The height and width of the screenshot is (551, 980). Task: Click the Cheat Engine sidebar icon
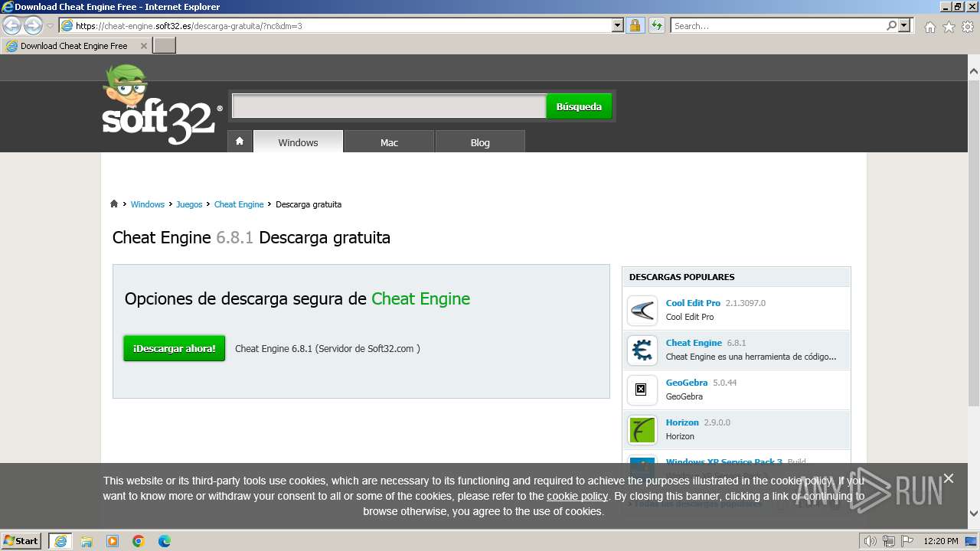(x=642, y=350)
